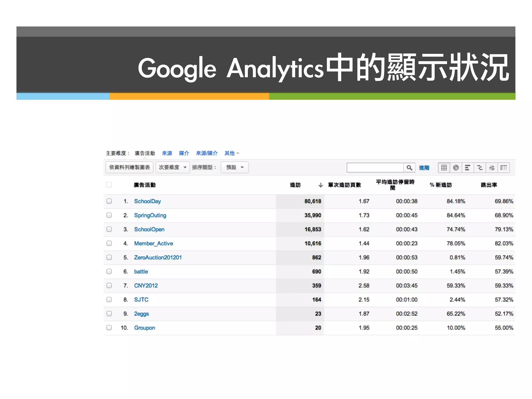Switch to comparison view icon
Image resolution: width=532 pixels, height=399 pixels.
pyautogui.click(x=480, y=168)
